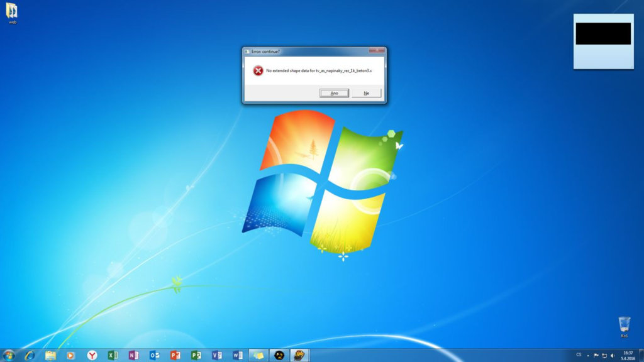Click the red error icon in the dialog

point(258,70)
